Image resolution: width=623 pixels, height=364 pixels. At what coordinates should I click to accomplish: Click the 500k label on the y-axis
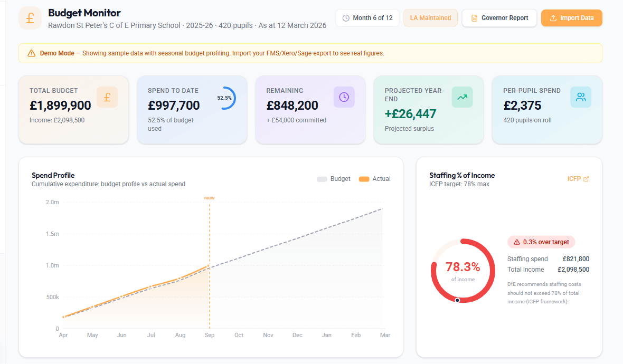[x=52, y=297]
